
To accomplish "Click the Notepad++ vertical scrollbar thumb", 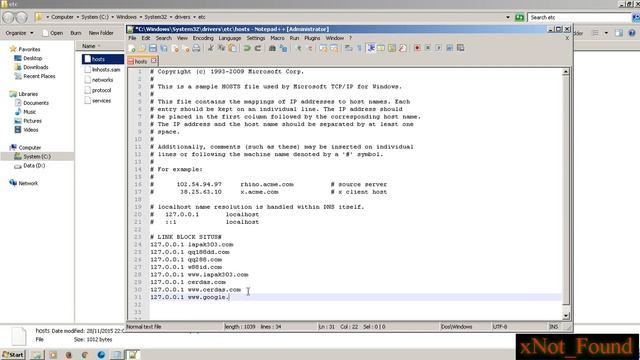I will pos(566,191).
